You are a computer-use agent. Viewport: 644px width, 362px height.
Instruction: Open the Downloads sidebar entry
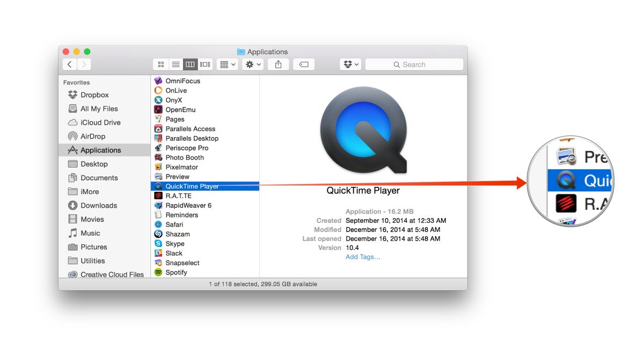point(99,205)
